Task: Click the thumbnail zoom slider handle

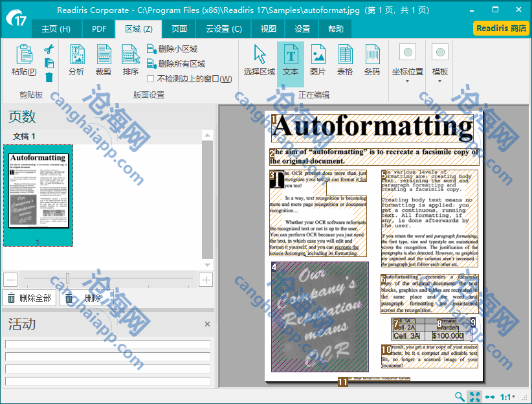Action: click(67, 279)
